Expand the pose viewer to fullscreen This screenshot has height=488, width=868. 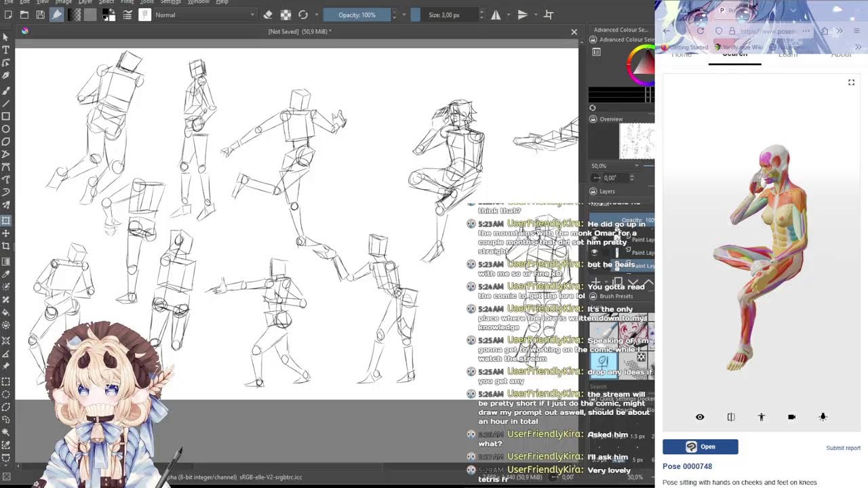(x=851, y=83)
